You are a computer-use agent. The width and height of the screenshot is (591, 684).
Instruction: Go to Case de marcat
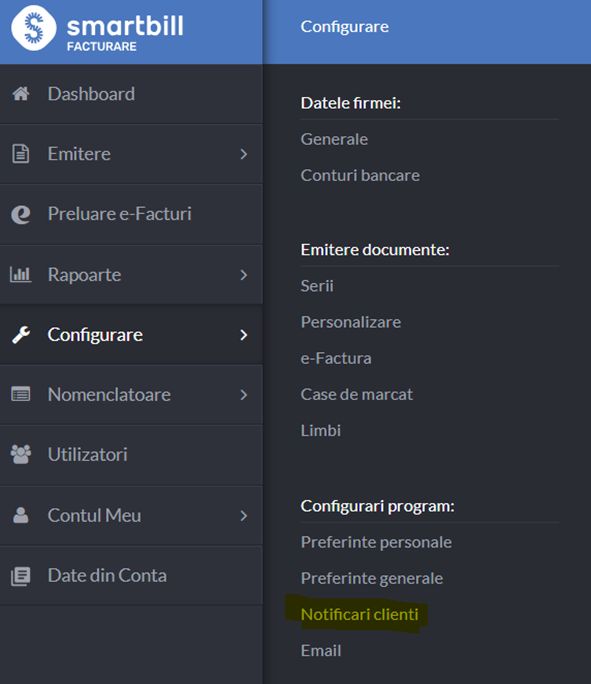pos(356,394)
